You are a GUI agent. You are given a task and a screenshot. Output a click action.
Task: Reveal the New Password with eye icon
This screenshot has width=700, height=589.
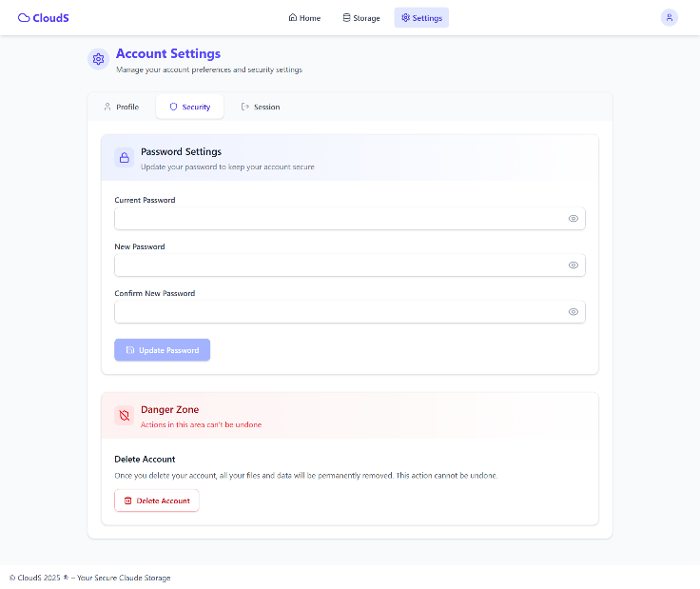coord(574,265)
